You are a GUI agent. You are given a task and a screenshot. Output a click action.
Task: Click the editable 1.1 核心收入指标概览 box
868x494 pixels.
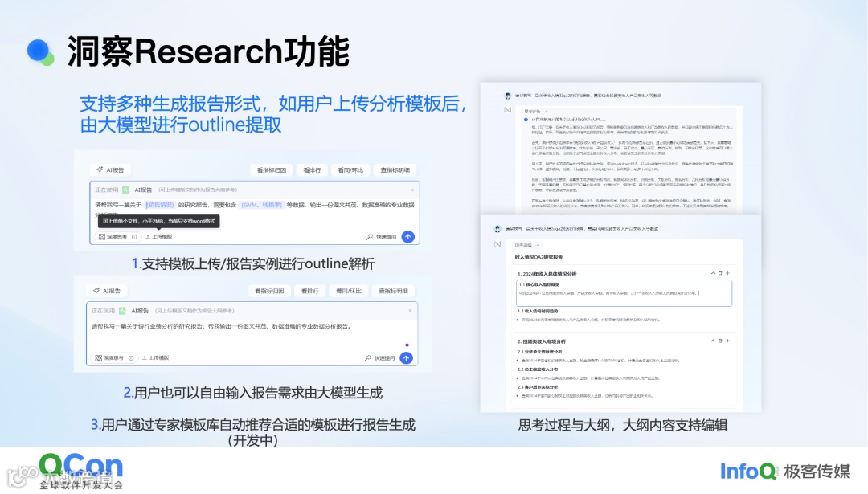(624, 292)
